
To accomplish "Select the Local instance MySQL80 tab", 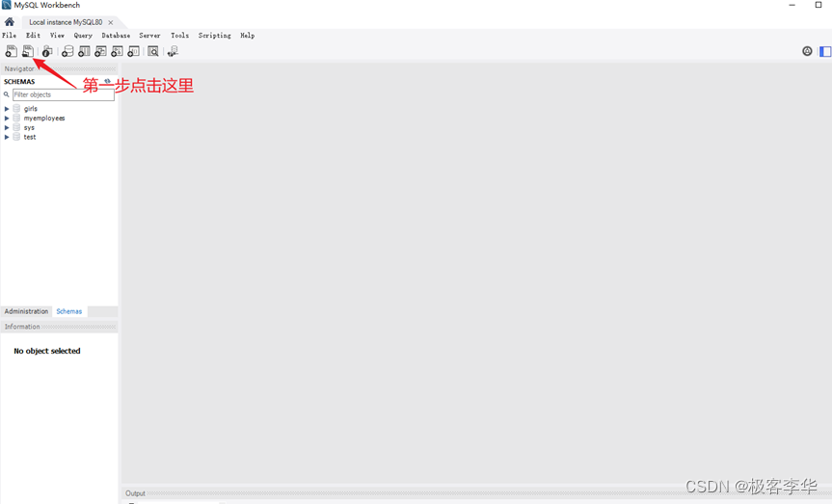I will (66, 22).
